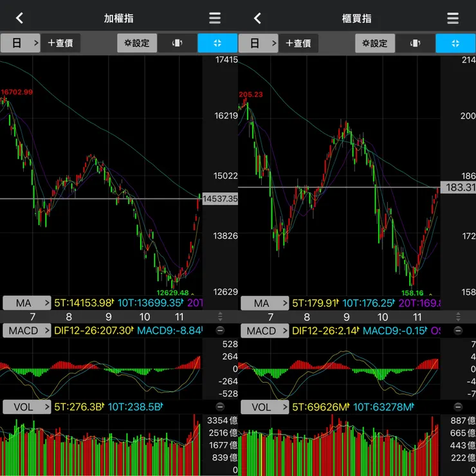
Task: Open 日 period dropdown in 櫃買指 panel
Action: [x=259, y=43]
